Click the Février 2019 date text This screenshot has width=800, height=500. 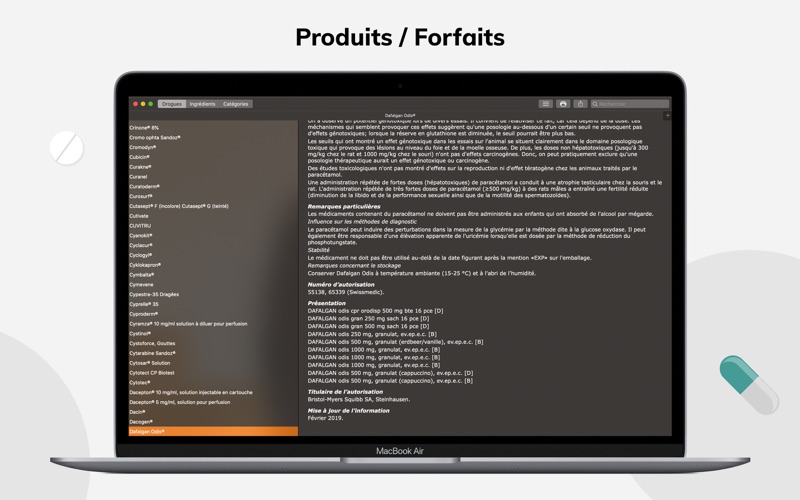(x=326, y=418)
